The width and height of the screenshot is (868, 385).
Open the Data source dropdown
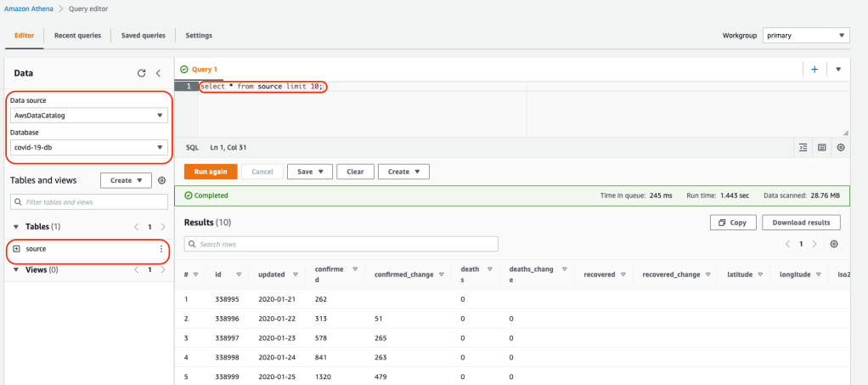click(x=88, y=116)
